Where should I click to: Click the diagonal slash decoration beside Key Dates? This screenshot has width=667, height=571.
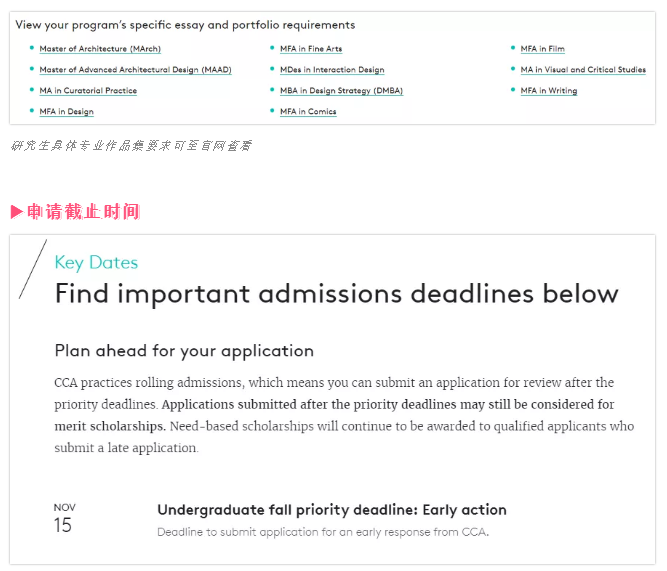[33, 269]
